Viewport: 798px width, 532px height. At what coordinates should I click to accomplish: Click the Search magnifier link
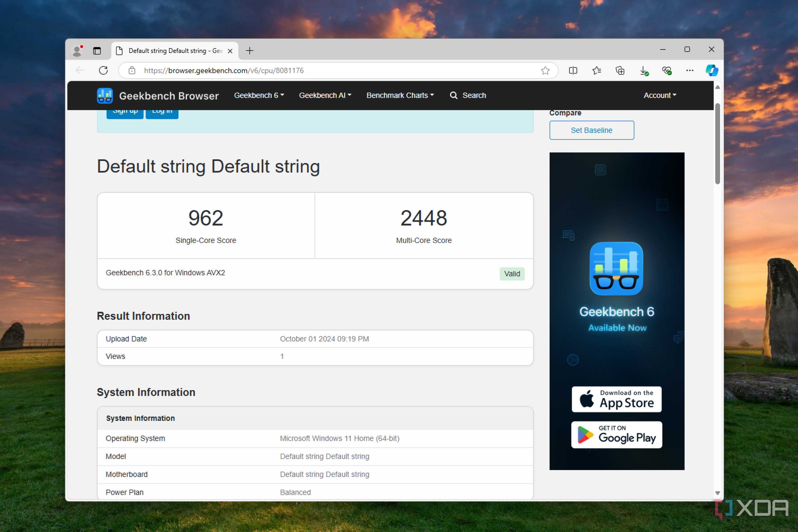pyautogui.click(x=468, y=95)
